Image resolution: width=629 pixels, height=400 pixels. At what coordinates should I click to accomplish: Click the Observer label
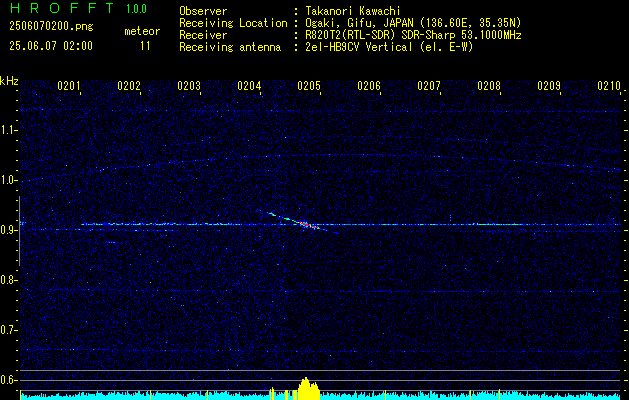pos(203,11)
